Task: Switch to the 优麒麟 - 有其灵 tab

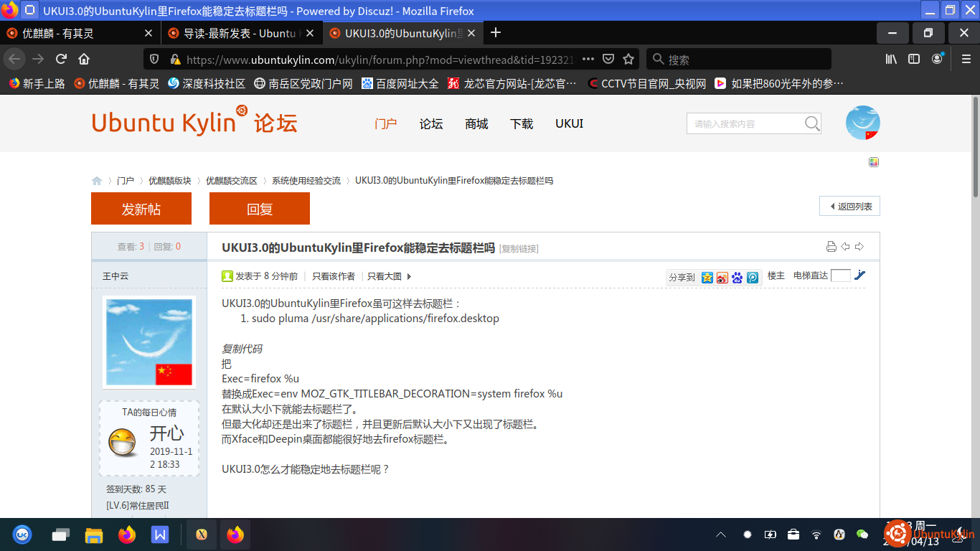Action: pos(79,33)
